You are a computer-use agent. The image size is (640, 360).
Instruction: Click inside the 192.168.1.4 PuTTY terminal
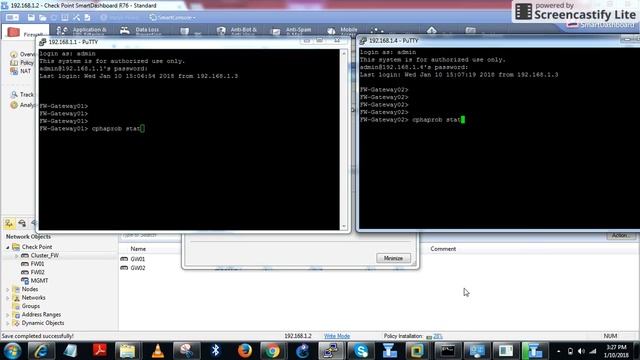499,138
